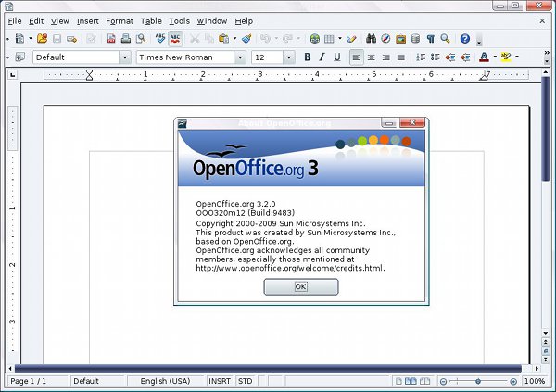
Task: Click the STD selection mode field
Action: click(246, 381)
